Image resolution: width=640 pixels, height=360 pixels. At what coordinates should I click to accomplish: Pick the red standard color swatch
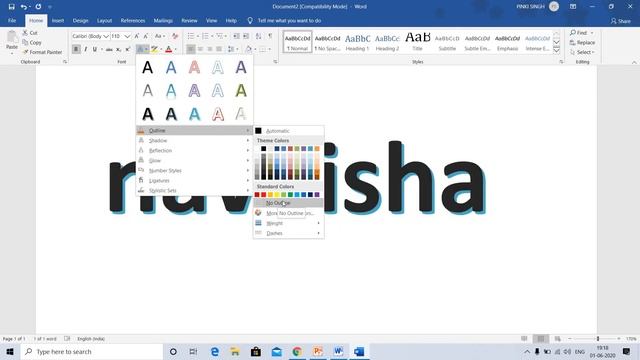click(263, 195)
